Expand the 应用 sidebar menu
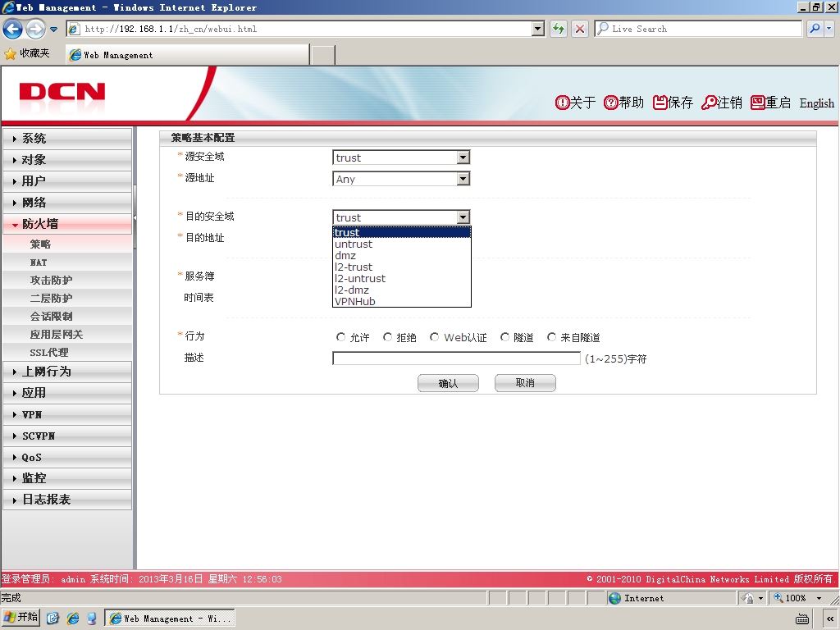This screenshot has height=630, width=840. coord(67,393)
